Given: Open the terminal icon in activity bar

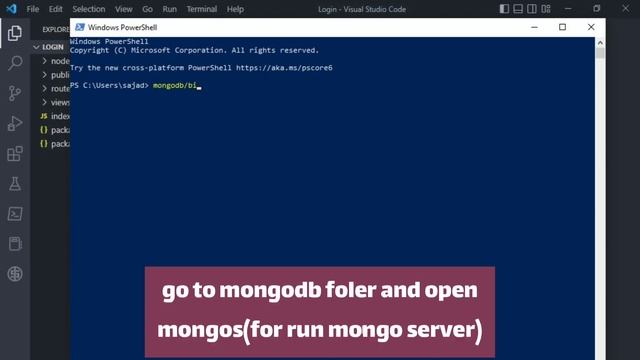Looking at the screenshot, I should pyautogui.click(x=15, y=214).
